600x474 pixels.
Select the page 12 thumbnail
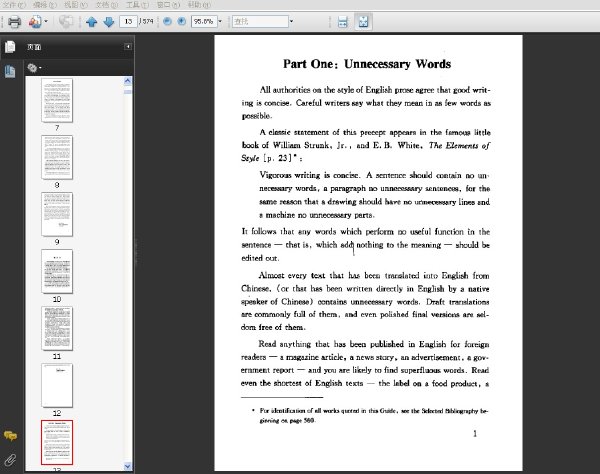click(57, 386)
